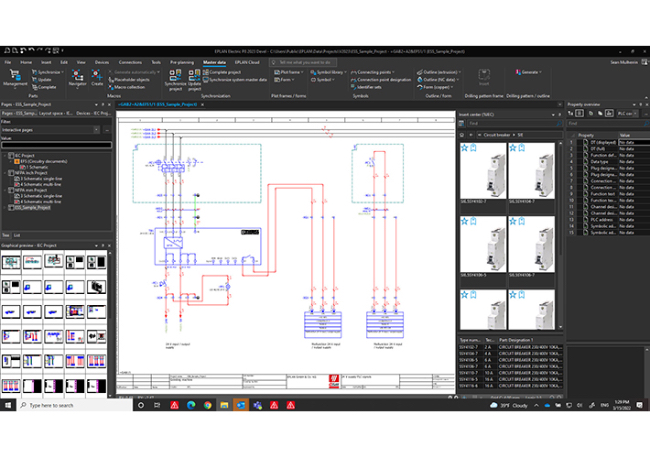Favorite the SIE.5SY4106-5 breaker with star

click(x=464, y=221)
